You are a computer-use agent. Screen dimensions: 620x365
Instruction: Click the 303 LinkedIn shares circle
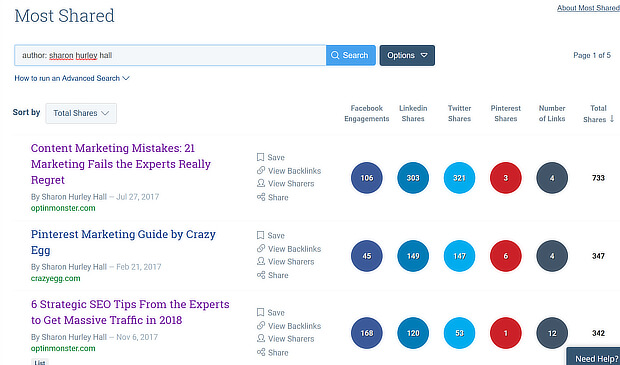pyautogui.click(x=413, y=178)
